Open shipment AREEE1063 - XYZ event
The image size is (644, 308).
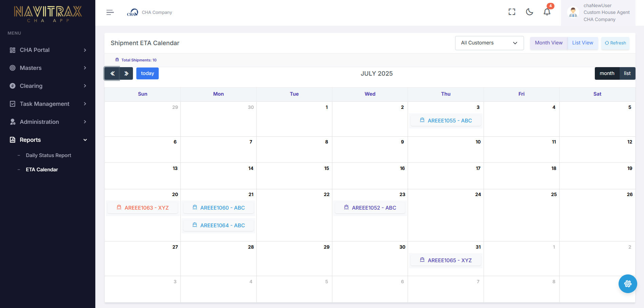(x=143, y=208)
